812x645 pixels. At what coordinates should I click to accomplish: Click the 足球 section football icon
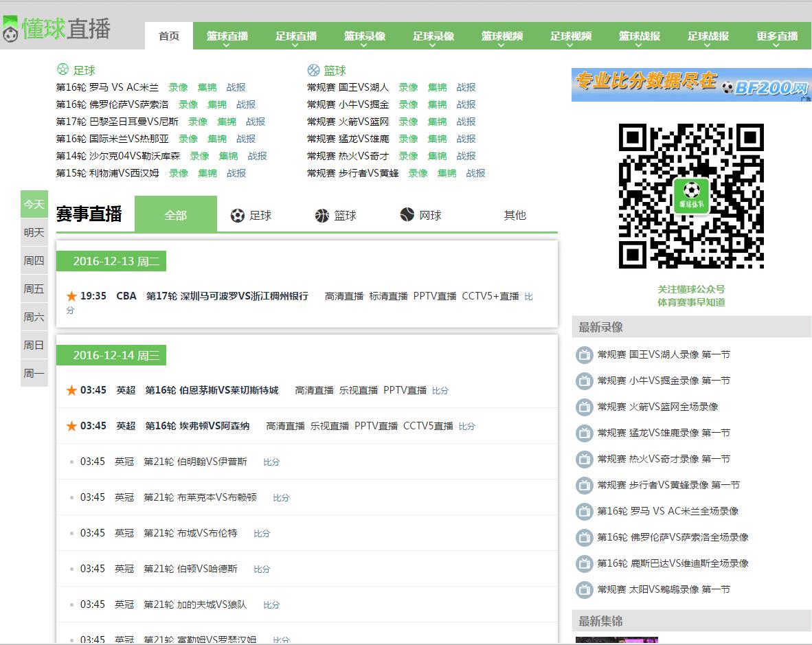[63, 69]
